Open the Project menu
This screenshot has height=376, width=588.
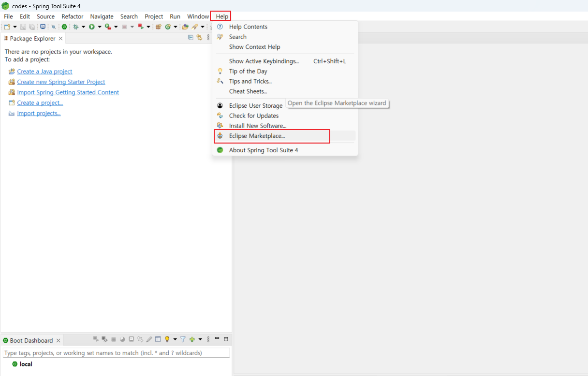click(154, 16)
